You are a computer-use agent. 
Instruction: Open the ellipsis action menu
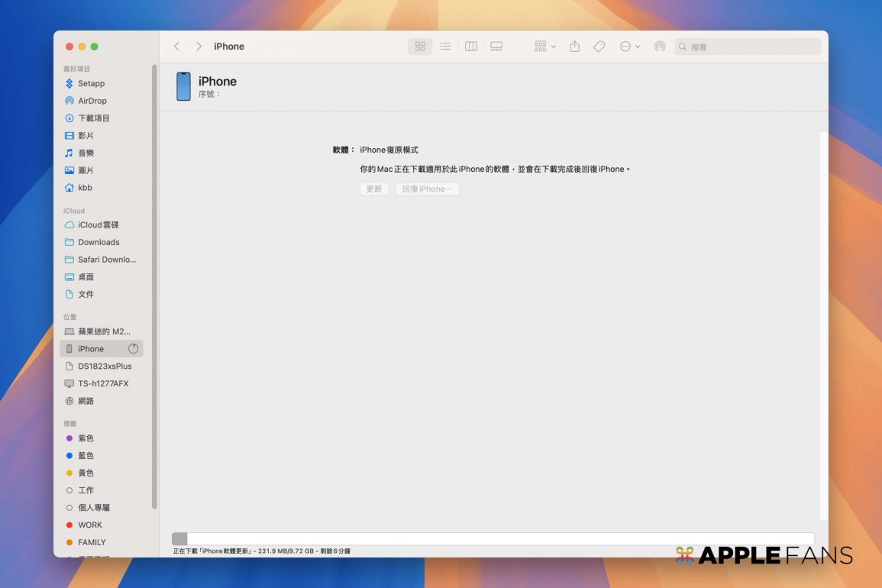coord(630,47)
